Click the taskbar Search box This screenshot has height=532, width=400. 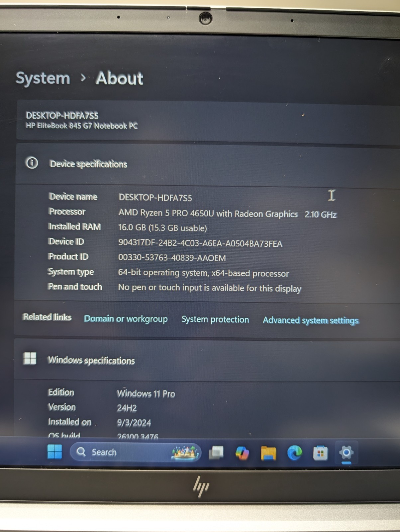pyautogui.click(x=136, y=452)
